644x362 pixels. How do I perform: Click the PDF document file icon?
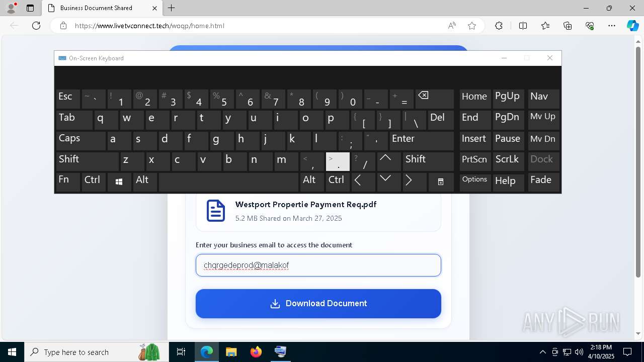tap(216, 210)
